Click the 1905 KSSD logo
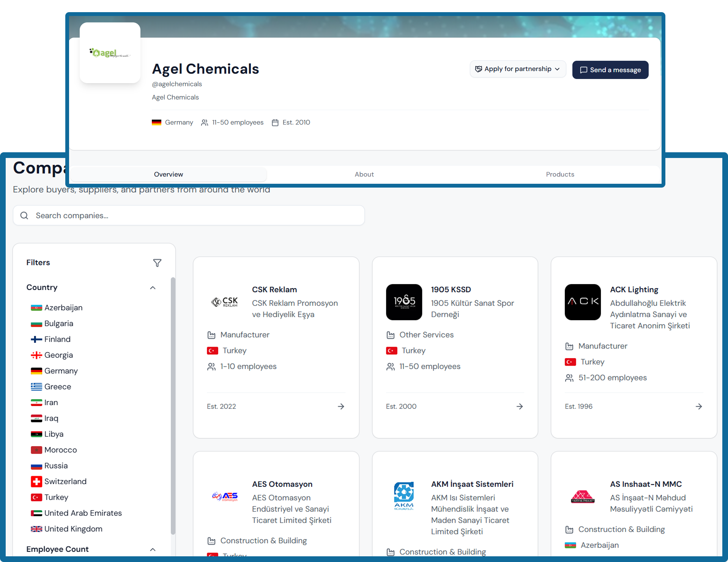 [x=404, y=302]
